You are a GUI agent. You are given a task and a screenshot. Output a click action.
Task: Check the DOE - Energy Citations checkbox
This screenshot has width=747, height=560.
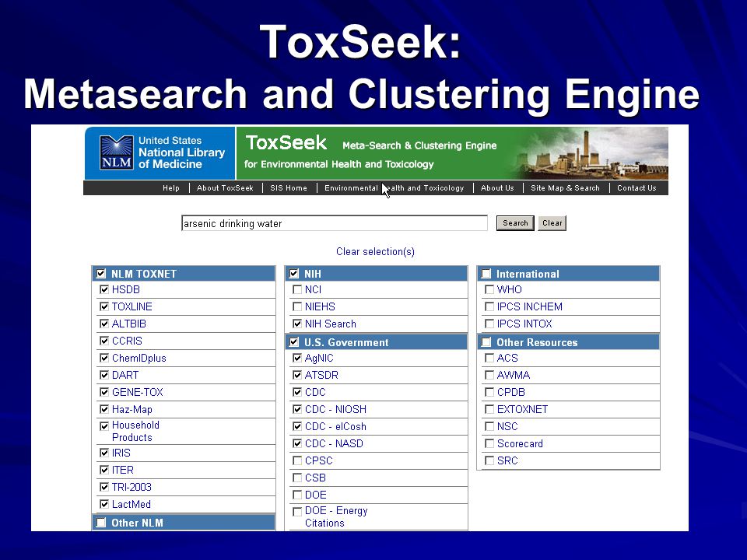click(x=297, y=512)
